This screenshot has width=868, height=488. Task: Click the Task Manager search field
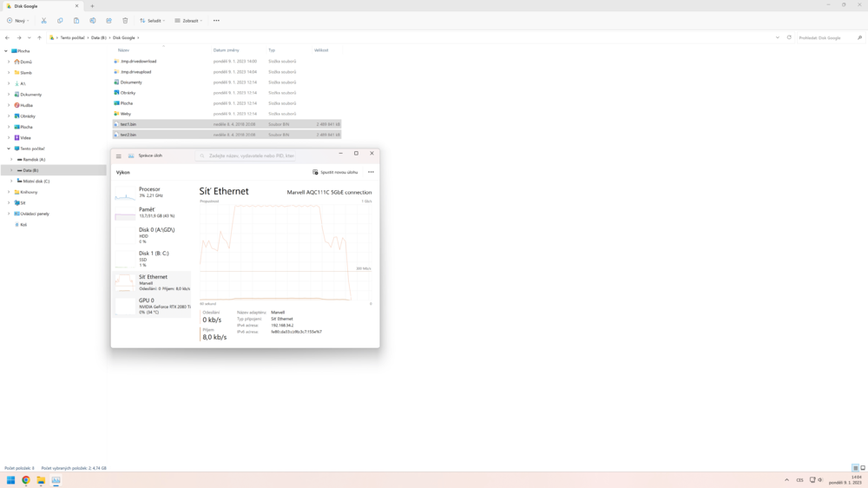[247, 156]
